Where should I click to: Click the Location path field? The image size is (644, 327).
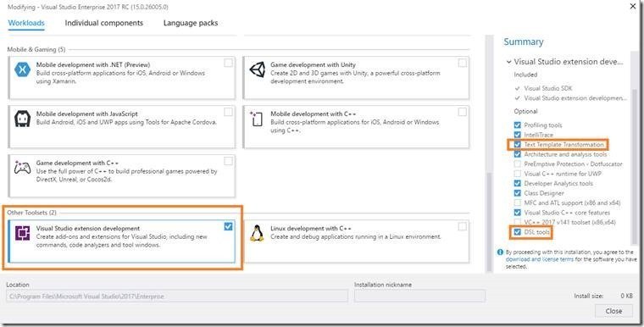pyautogui.click(x=177, y=297)
